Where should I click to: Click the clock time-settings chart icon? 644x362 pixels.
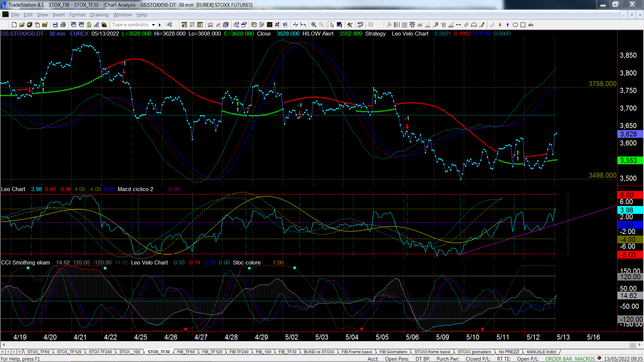pyautogui.click(x=254, y=25)
